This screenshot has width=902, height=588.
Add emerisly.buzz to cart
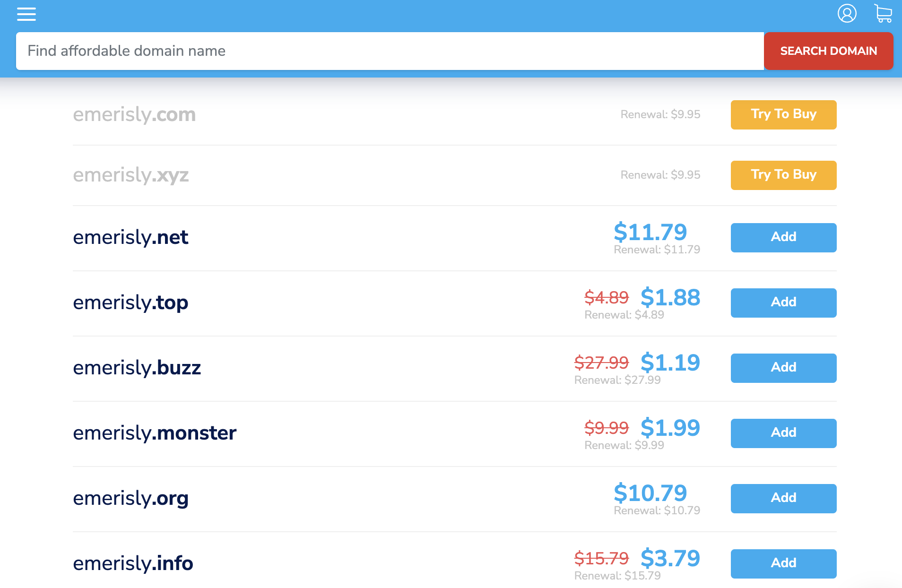point(783,368)
